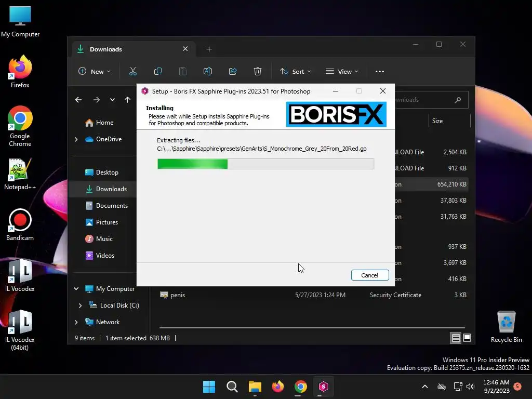The image size is (532, 399).
Task: Open Documents in the navigation pane
Action: (107, 206)
